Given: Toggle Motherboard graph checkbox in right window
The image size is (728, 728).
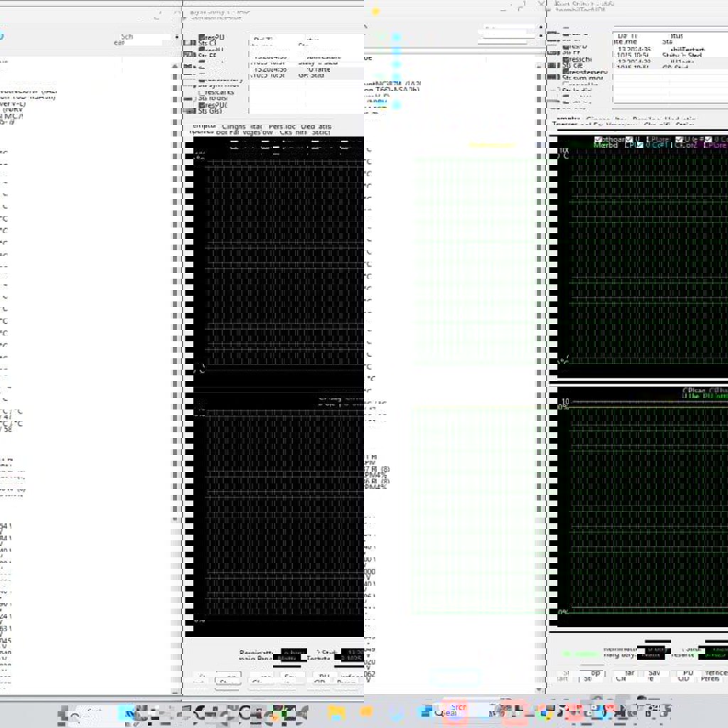Looking at the screenshot, I should [x=598, y=140].
